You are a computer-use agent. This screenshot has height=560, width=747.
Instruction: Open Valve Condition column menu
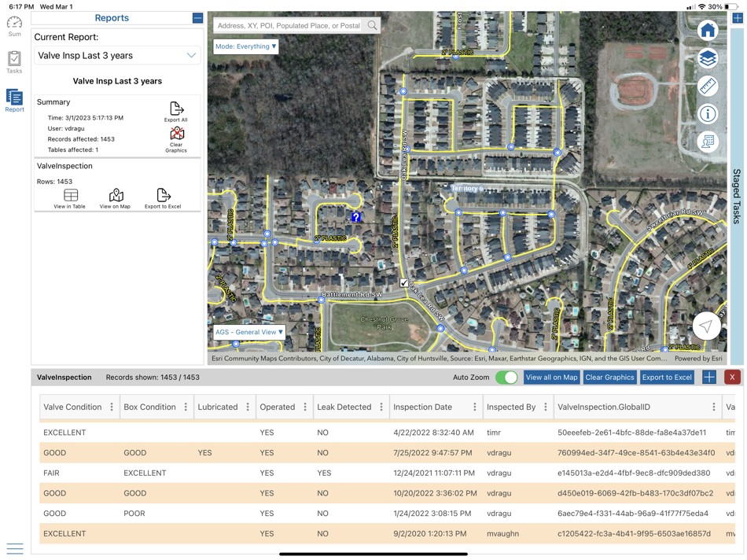pyautogui.click(x=112, y=407)
